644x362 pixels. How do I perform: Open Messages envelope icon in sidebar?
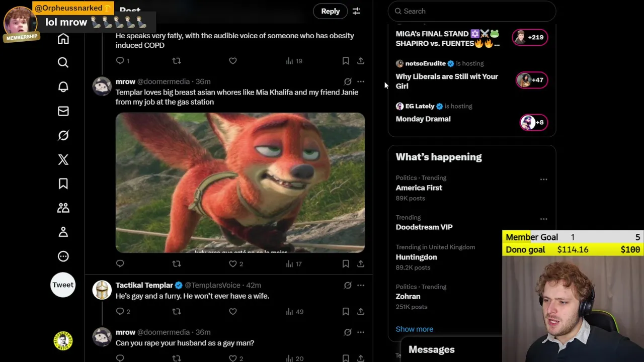63,111
